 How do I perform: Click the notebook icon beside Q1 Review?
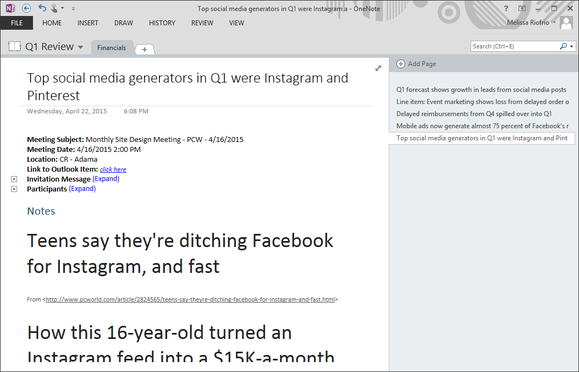14,47
